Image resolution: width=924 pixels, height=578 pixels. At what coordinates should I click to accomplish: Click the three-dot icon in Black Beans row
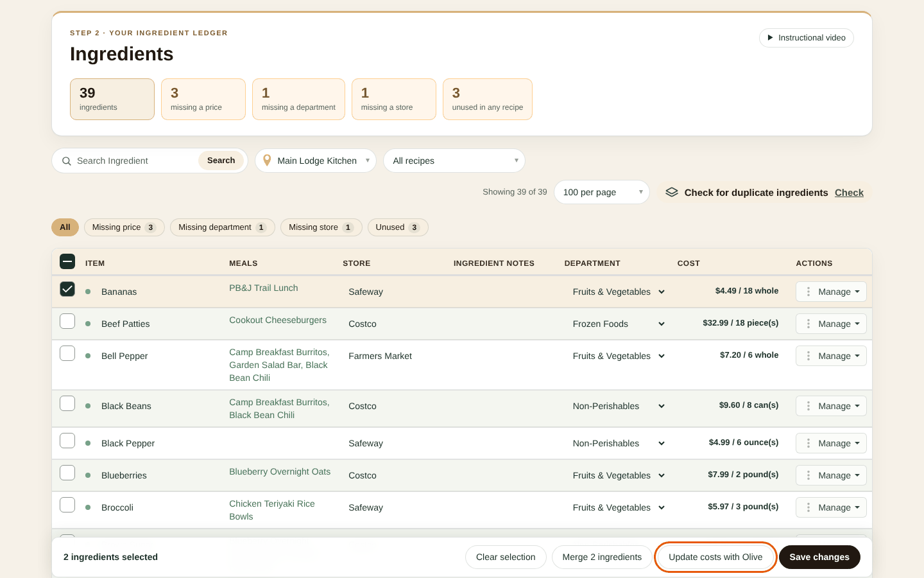[809, 406]
